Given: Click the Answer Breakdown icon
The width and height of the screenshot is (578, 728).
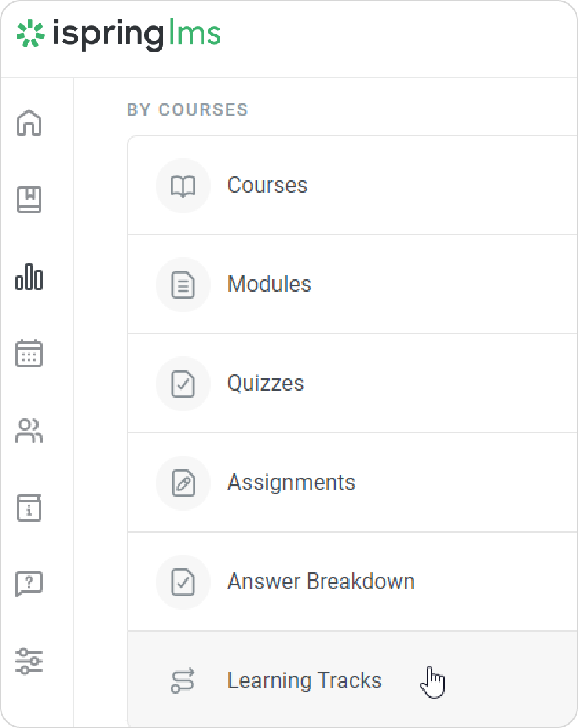Looking at the screenshot, I should 182,581.
